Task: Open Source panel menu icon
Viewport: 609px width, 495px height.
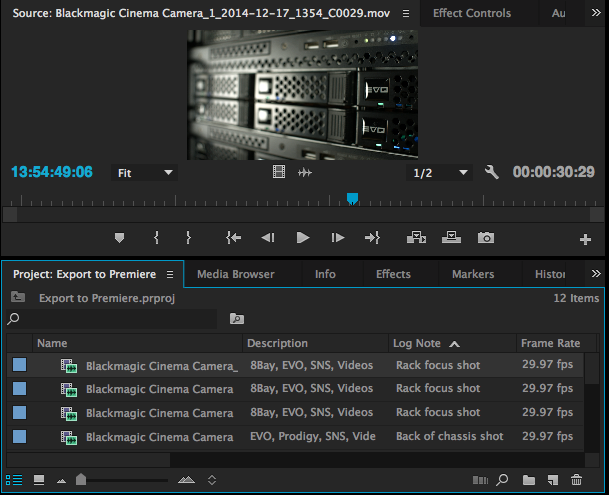Action: (x=406, y=14)
